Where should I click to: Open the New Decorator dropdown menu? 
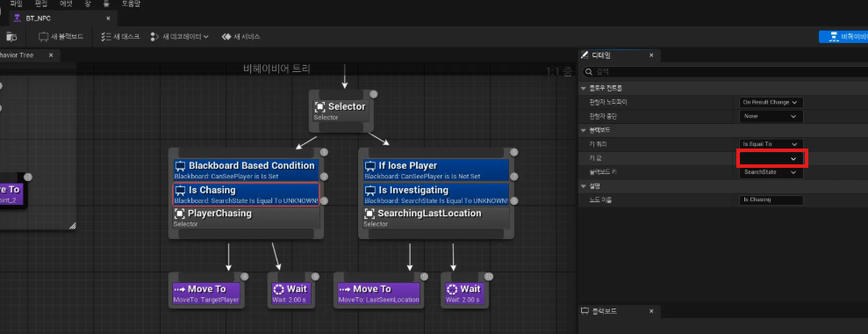179,37
